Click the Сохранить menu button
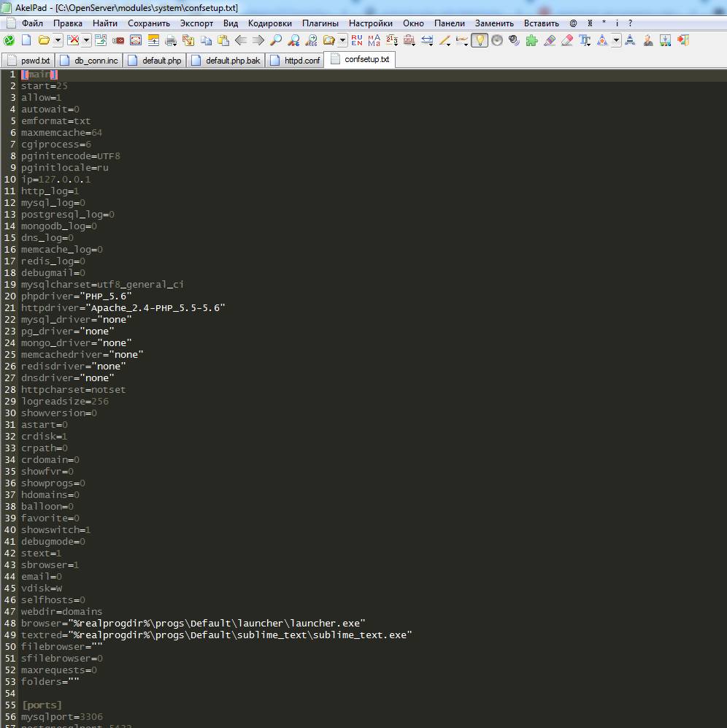Image resolution: width=727 pixels, height=728 pixels. [148, 23]
